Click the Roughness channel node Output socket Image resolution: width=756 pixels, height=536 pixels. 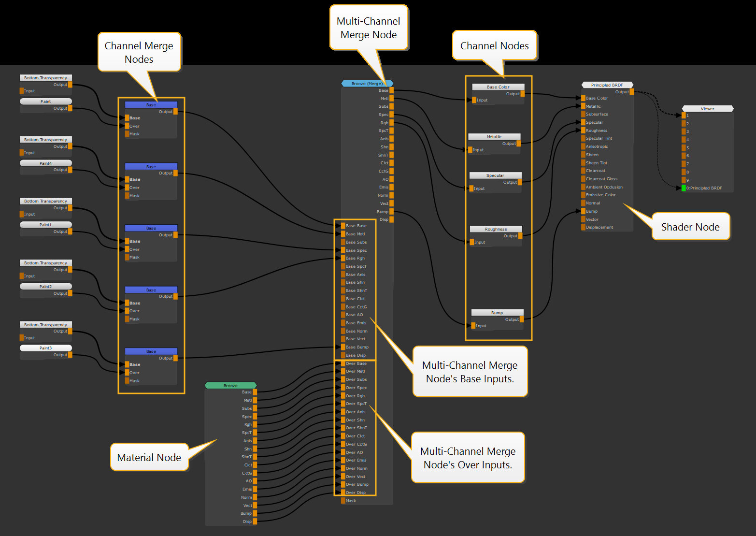(521, 236)
